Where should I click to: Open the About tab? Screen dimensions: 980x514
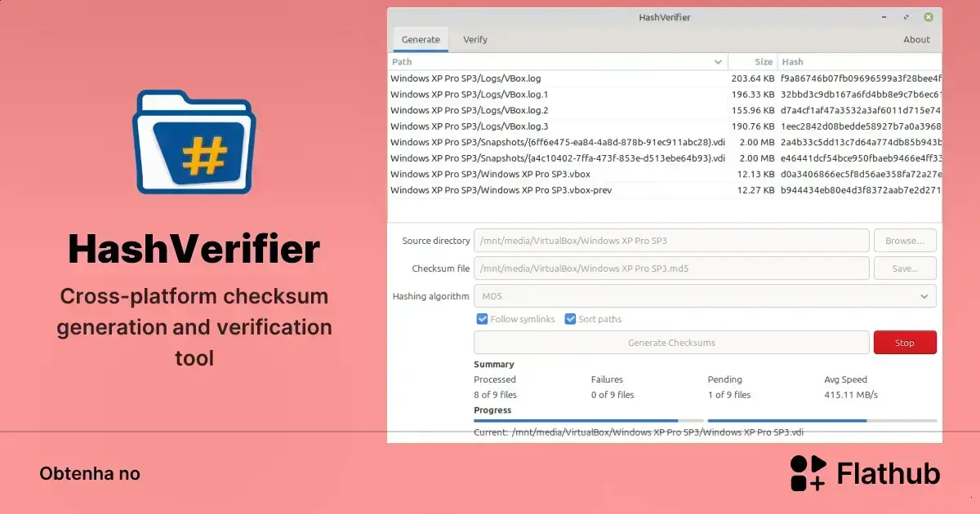(916, 39)
